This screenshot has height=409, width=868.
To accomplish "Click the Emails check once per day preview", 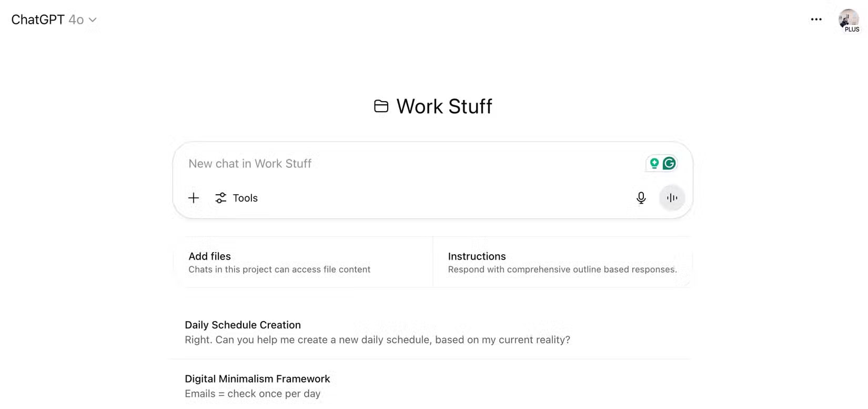I will point(253,393).
